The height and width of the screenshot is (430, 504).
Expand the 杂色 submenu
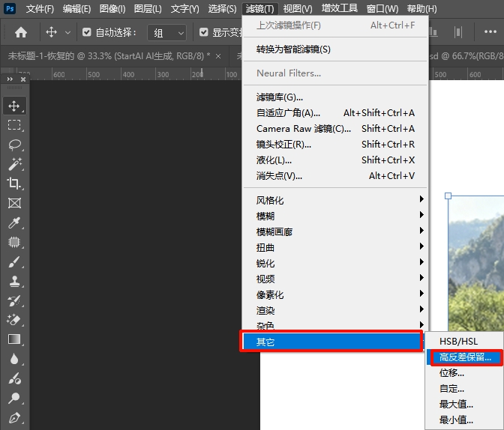pyautogui.click(x=334, y=325)
